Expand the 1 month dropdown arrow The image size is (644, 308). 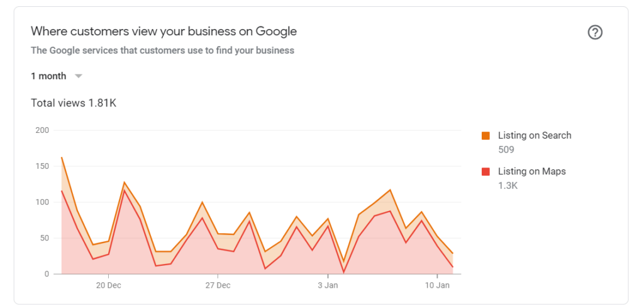coord(79,76)
